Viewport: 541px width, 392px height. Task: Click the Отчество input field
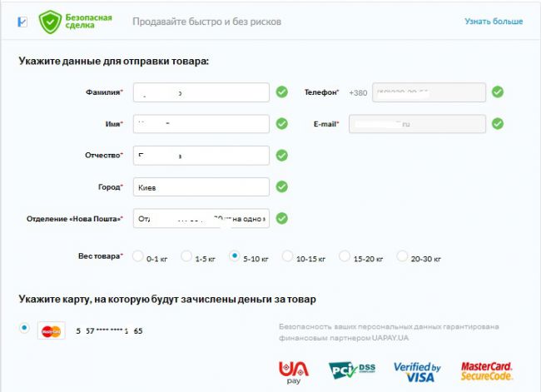click(x=201, y=156)
